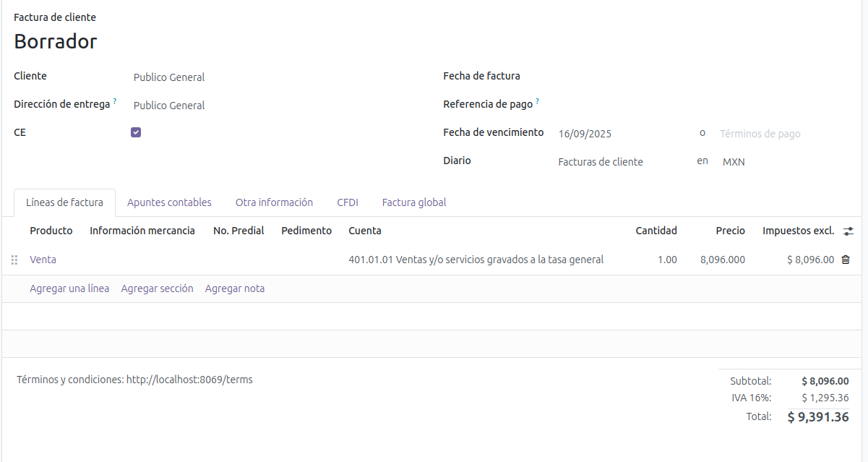Click the drag handle on the Venta line
868x462 pixels.
[14, 260]
